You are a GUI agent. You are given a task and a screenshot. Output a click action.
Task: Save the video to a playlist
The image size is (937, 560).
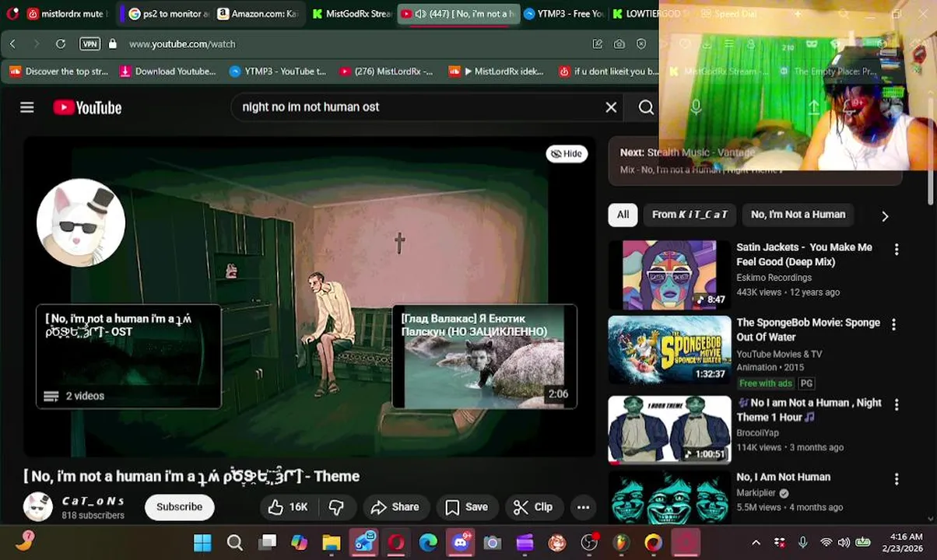click(467, 507)
